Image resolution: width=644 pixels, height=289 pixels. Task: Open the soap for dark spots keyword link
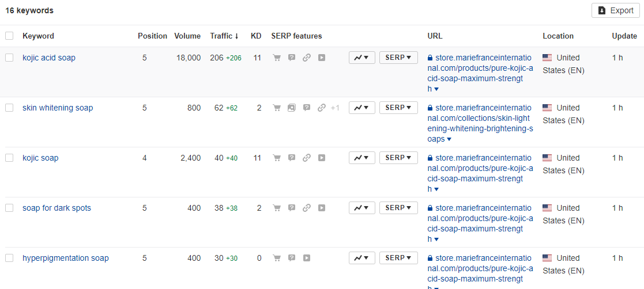57,208
